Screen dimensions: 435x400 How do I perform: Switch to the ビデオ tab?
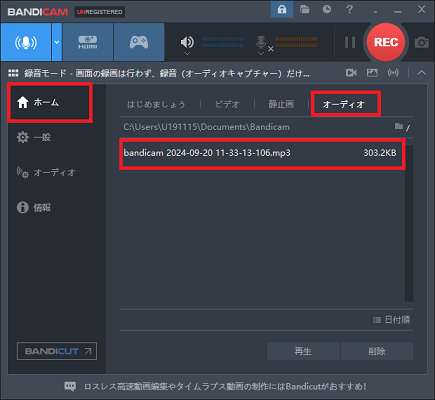point(227,104)
